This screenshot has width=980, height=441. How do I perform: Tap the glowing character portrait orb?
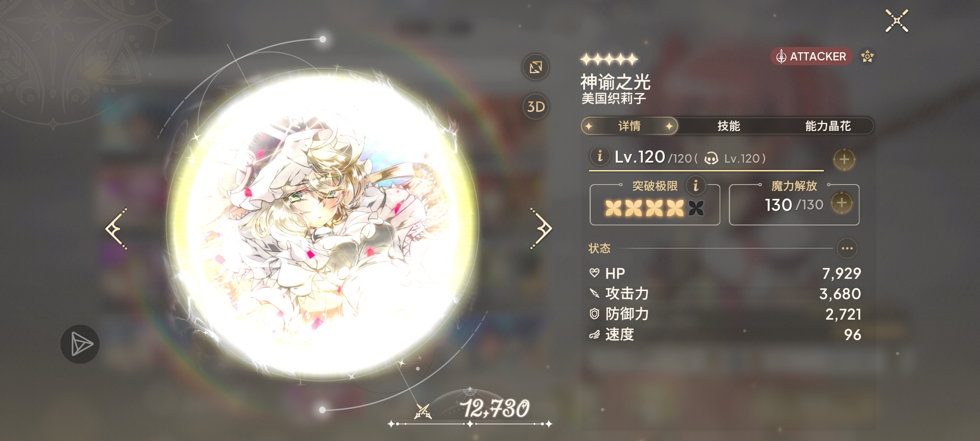point(323,225)
